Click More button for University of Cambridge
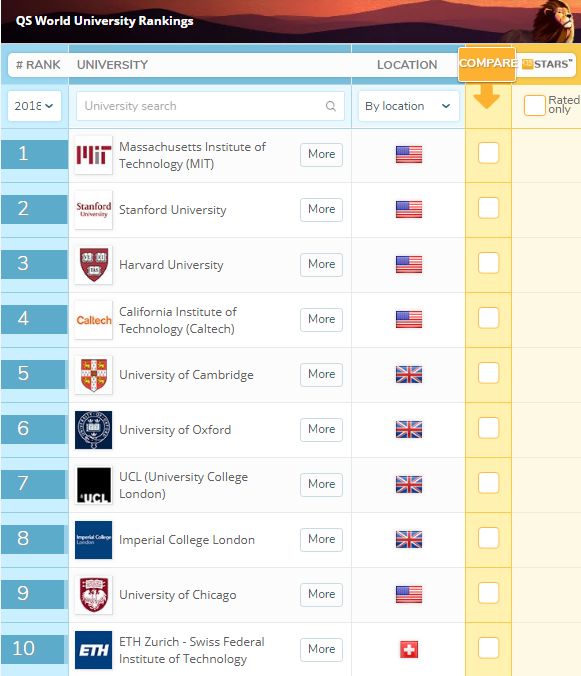Viewport: 581px width, 676px height. pos(322,375)
